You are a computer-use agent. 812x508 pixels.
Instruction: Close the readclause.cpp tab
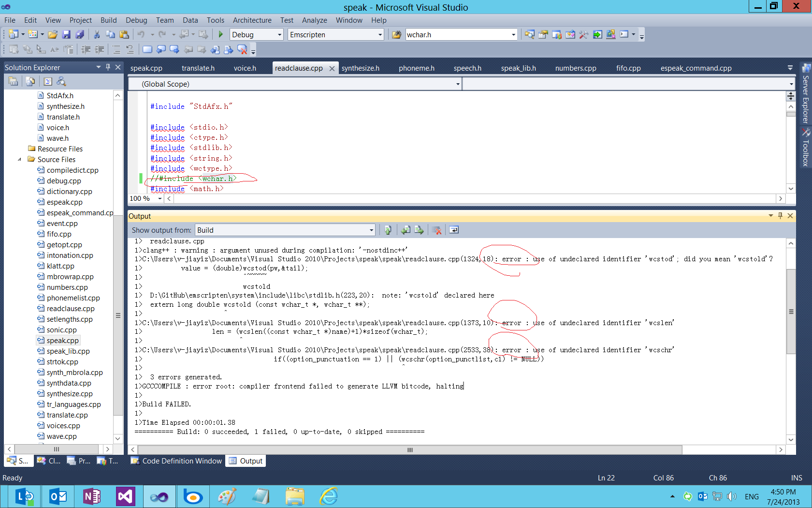click(x=332, y=68)
